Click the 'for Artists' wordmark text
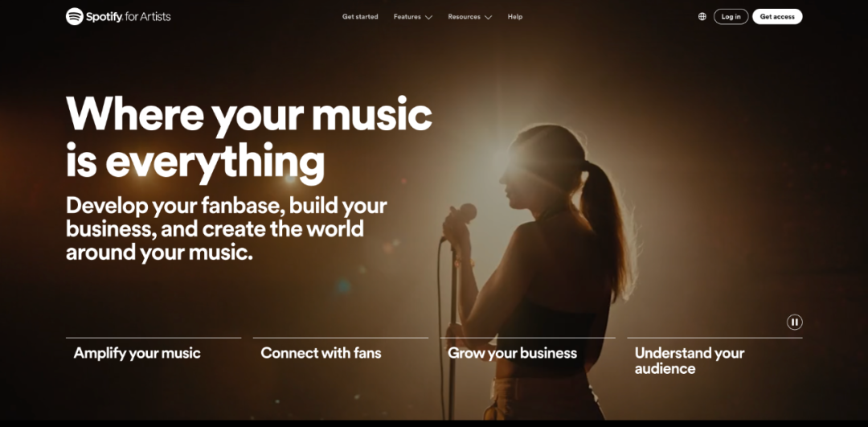Image resolution: width=868 pixels, height=427 pixels. coord(147,17)
